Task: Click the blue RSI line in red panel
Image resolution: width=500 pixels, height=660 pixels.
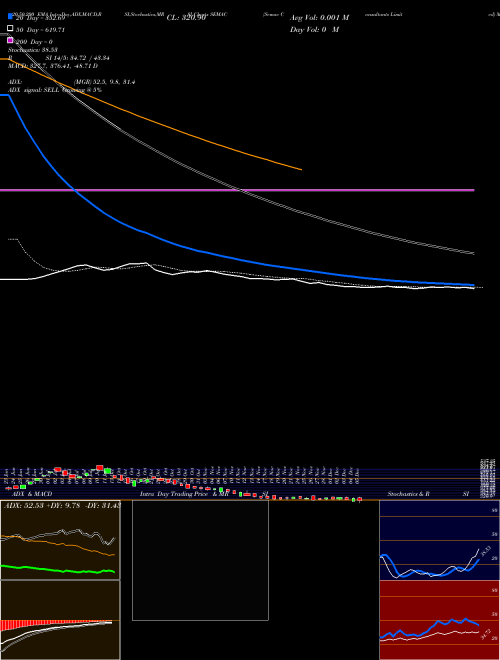Action: pos(429,628)
